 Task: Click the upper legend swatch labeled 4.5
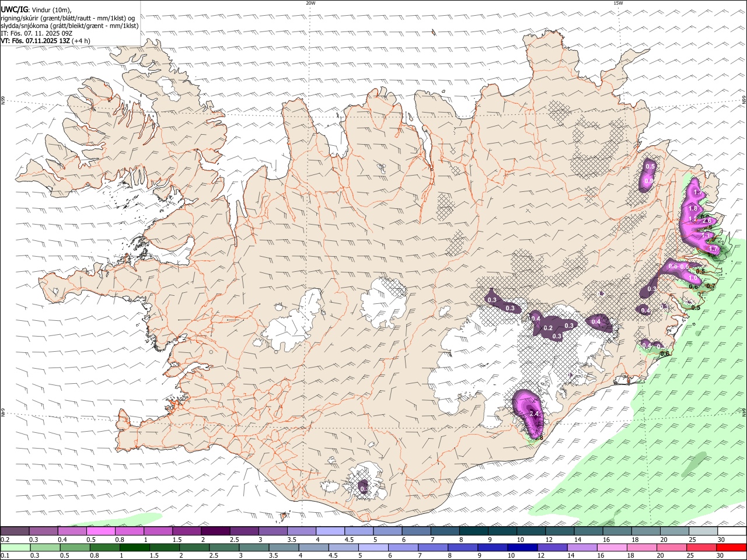[358, 531]
